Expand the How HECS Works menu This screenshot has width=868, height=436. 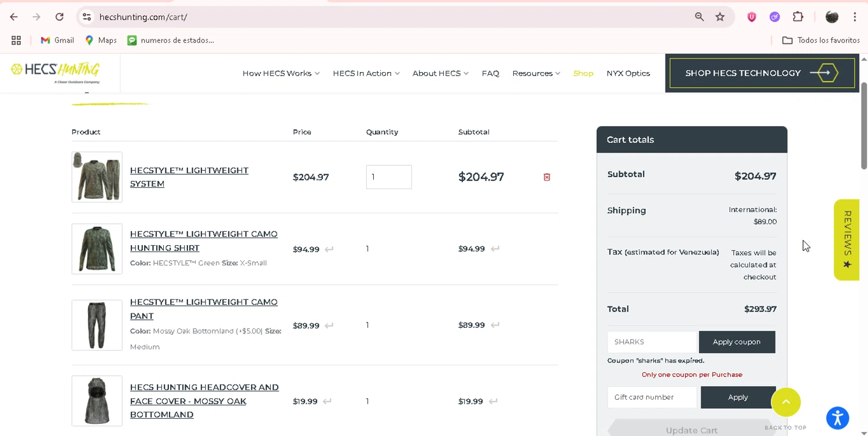point(281,73)
